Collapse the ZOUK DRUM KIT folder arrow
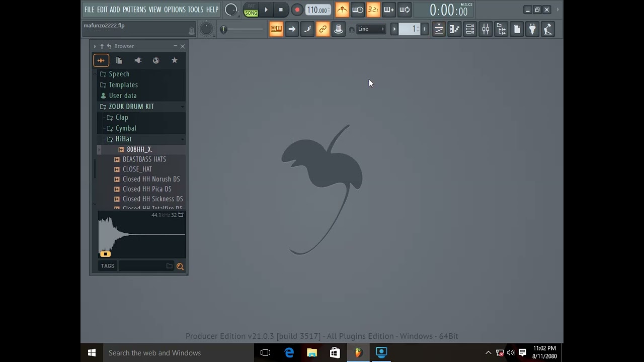Viewport: 644px width, 362px height. 182,107
